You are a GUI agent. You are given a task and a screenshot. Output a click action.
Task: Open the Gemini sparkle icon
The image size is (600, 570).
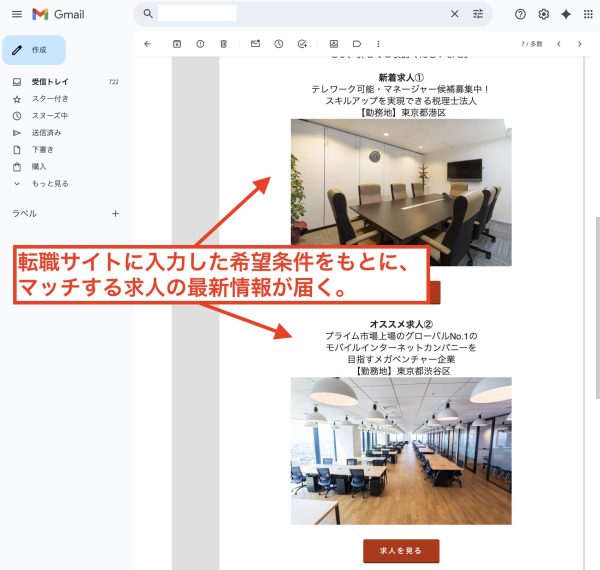pos(566,15)
